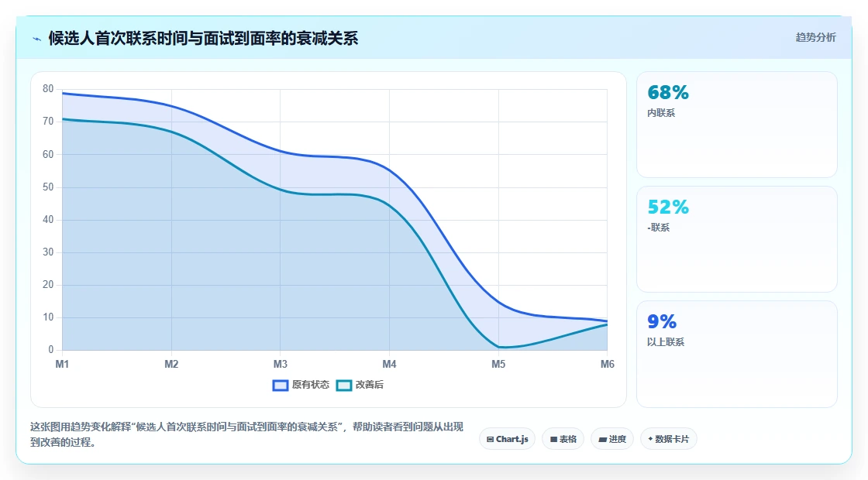Open the 52% -联系 data card
868x480 pixels.
(737, 239)
